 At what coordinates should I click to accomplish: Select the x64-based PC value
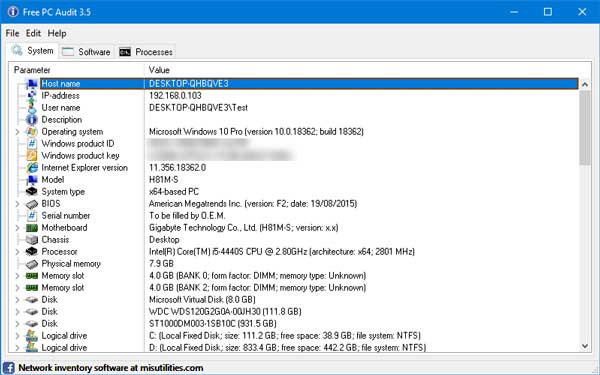[174, 191]
